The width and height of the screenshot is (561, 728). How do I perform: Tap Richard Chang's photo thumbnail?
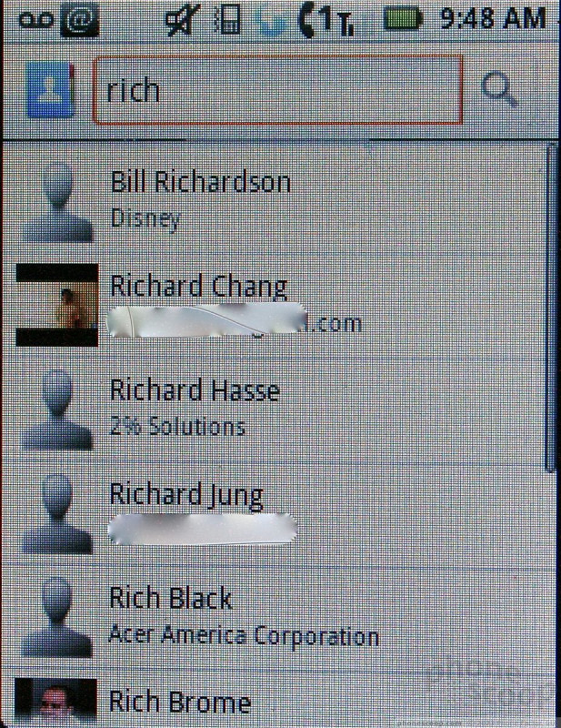click(x=57, y=305)
